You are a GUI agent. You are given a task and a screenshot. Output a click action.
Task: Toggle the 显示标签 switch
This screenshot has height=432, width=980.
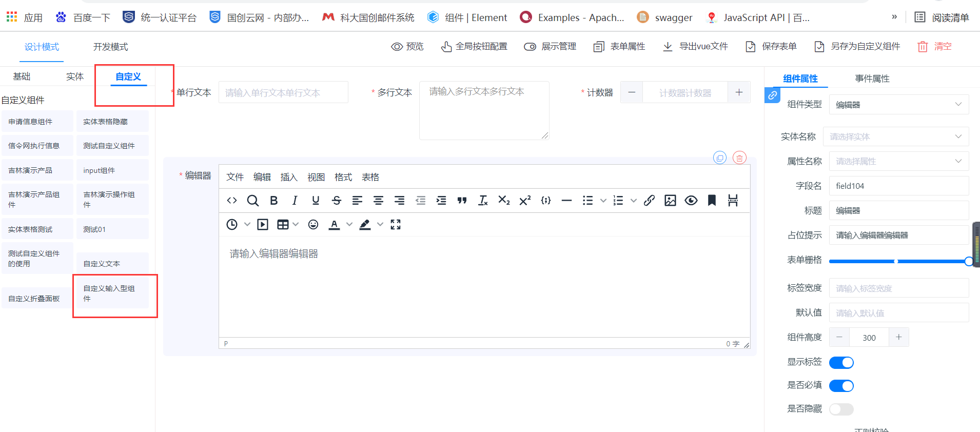pos(841,363)
